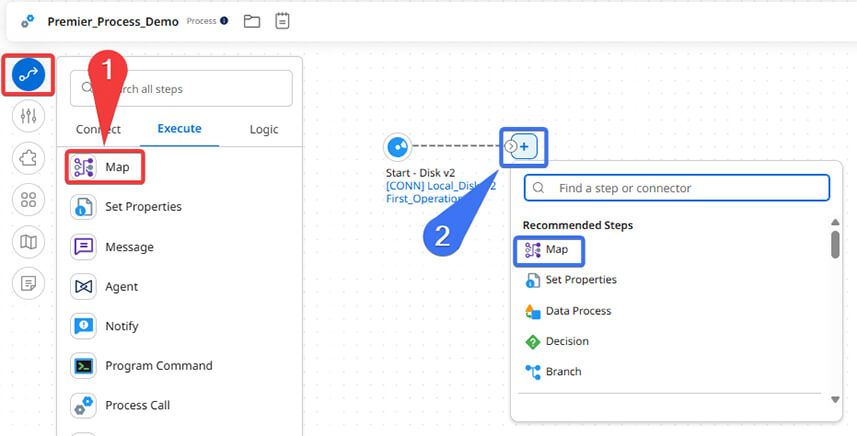Choose the Process Call step
This screenshot has width=857, height=436.
137,405
